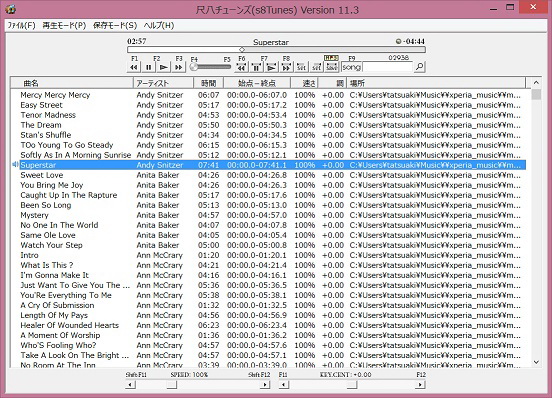This screenshot has width=552, height=398.
Task: Click the fast-forward button beside F3
Action: pos(178,67)
